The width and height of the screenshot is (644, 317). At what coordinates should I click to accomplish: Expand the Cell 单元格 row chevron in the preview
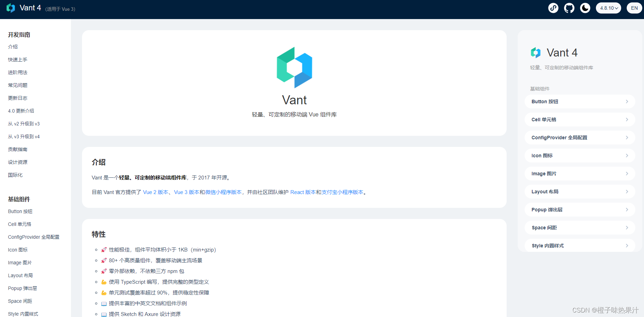tap(627, 120)
